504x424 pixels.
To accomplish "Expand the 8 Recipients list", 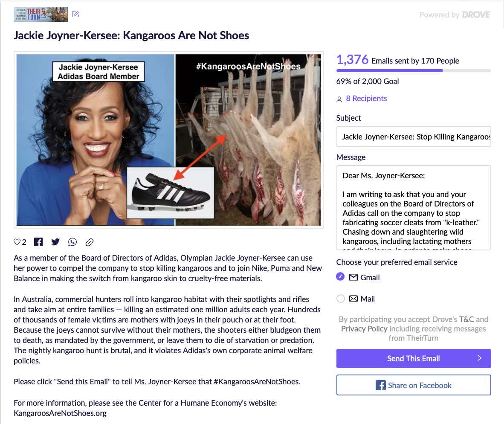I will point(366,99).
